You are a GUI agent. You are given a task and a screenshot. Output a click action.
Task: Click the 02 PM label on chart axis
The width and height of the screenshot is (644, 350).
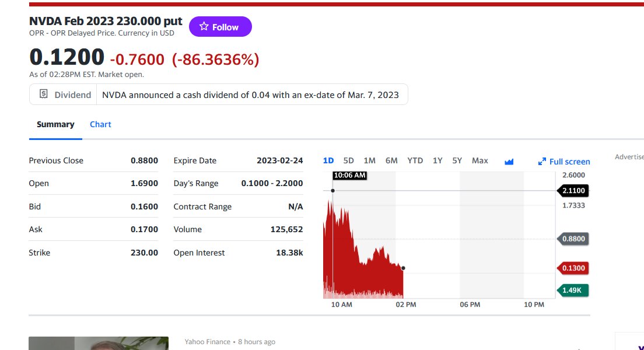tap(406, 305)
